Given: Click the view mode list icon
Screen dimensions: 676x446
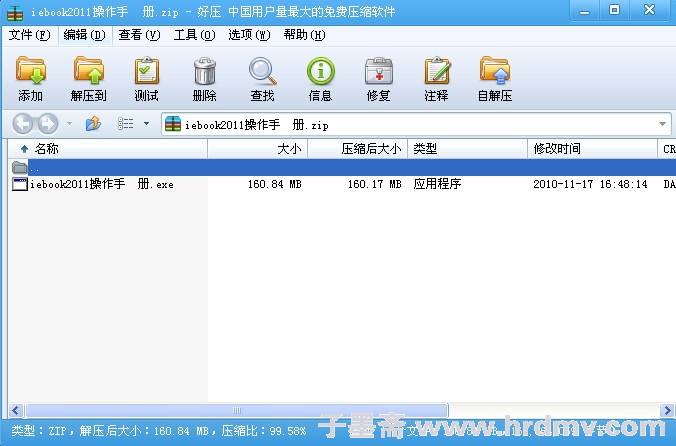Looking at the screenshot, I should click(x=125, y=124).
